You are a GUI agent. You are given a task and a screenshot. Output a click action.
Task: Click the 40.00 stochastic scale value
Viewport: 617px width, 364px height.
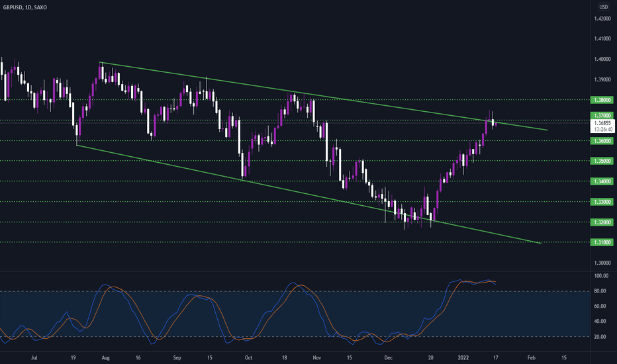[600, 322]
